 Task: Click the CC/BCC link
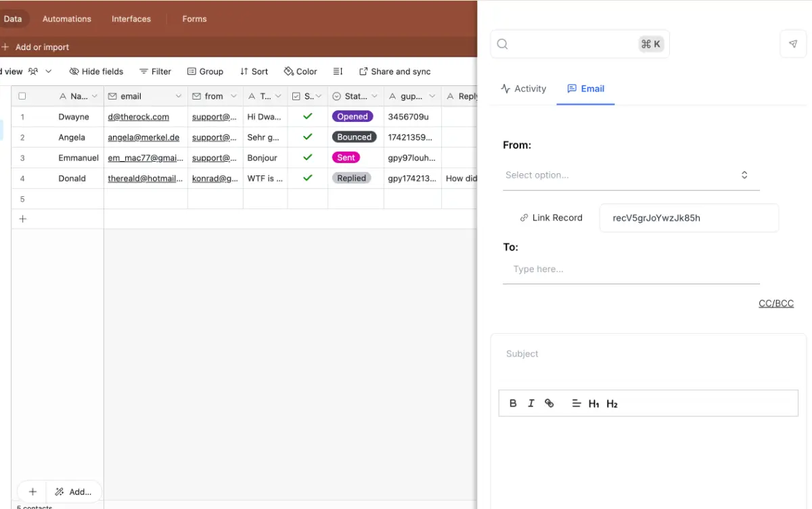click(x=775, y=303)
